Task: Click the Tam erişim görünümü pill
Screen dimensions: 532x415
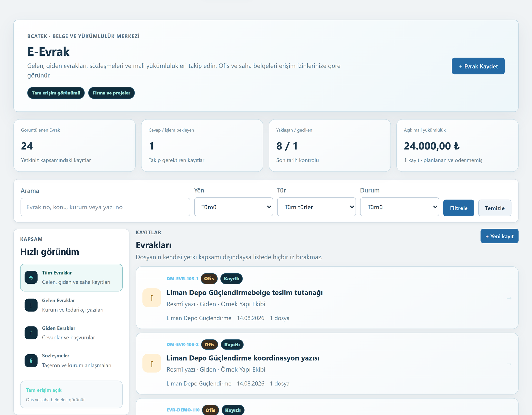Action: (56, 93)
